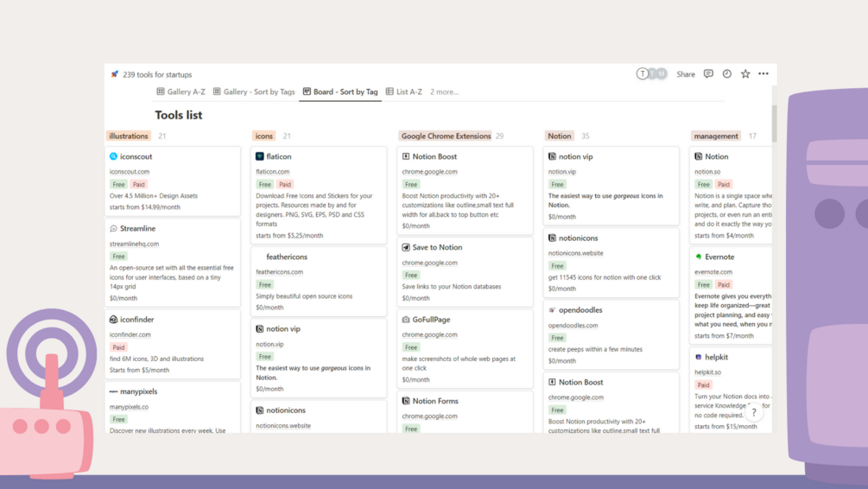Select Board - Sort by Tag view
The image size is (868, 489).
point(340,92)
